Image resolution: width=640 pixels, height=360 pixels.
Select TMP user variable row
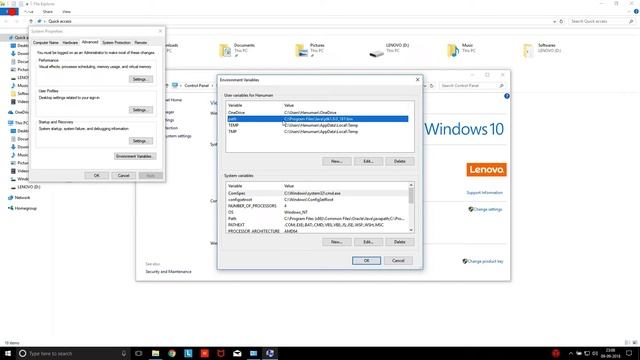click(x=318, y=131)
